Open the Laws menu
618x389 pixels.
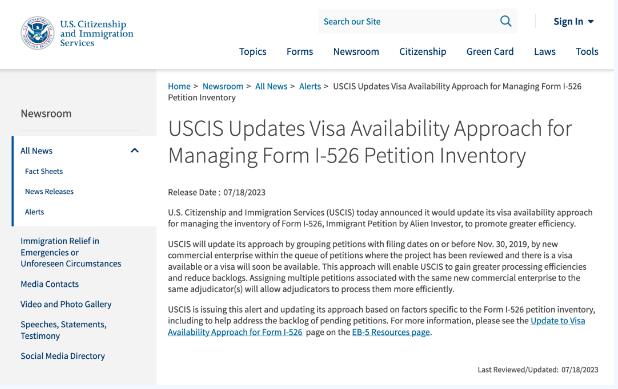click(544, 52)
